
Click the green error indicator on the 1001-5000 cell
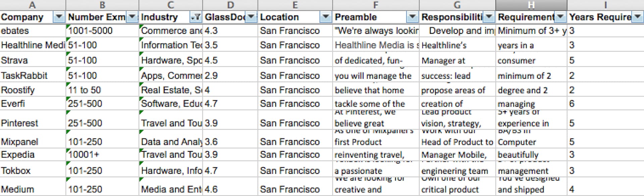click(x=68, y=27)
